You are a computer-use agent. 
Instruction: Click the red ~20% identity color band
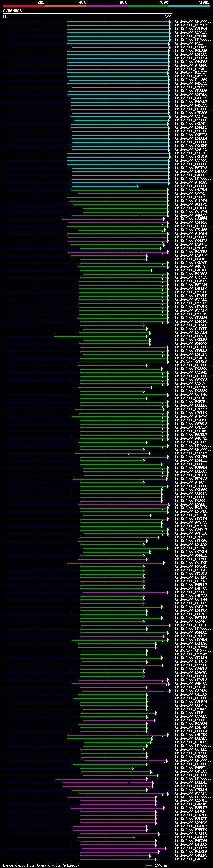click(24, 6)
